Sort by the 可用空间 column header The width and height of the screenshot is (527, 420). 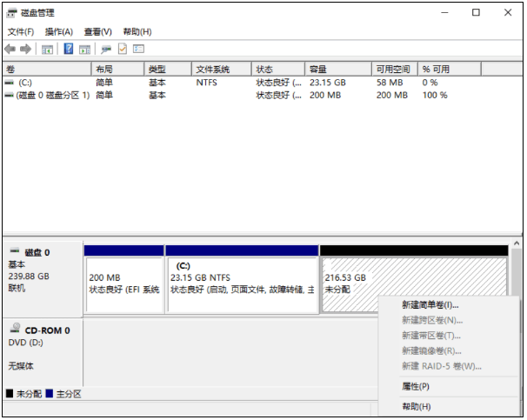point(395,70)
